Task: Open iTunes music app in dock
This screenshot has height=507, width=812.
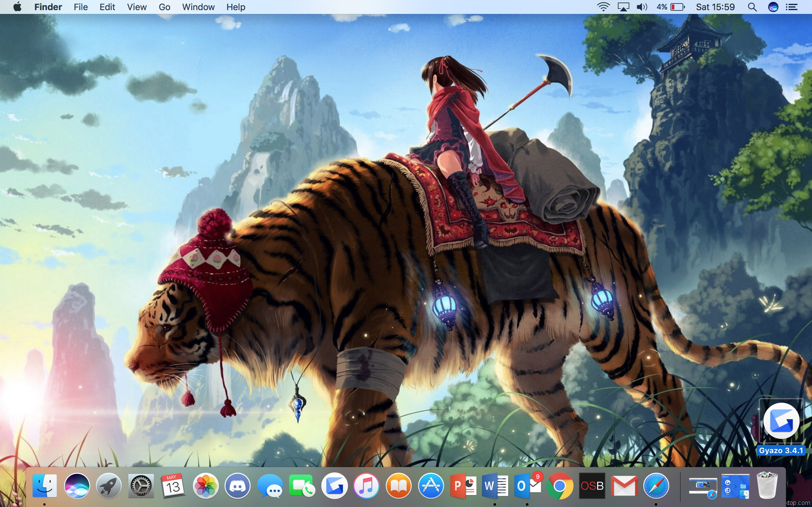Action: pyautogui.click(x=366, y=486)
